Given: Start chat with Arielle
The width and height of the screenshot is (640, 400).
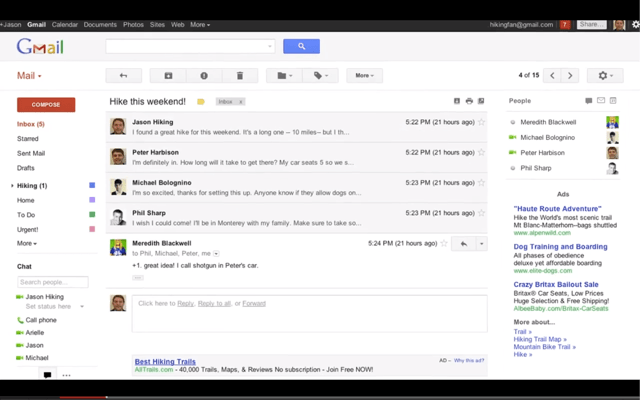Looking at the screenshot, I should pos(35,333).
